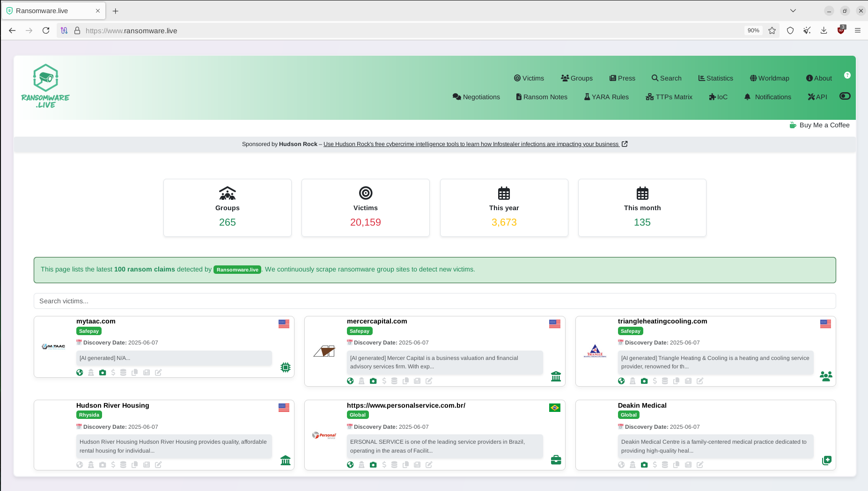The width and height of the screenshot is (868, 491).
Task: Click globe icon on mytaac.com card
Action: coord(80,373)
